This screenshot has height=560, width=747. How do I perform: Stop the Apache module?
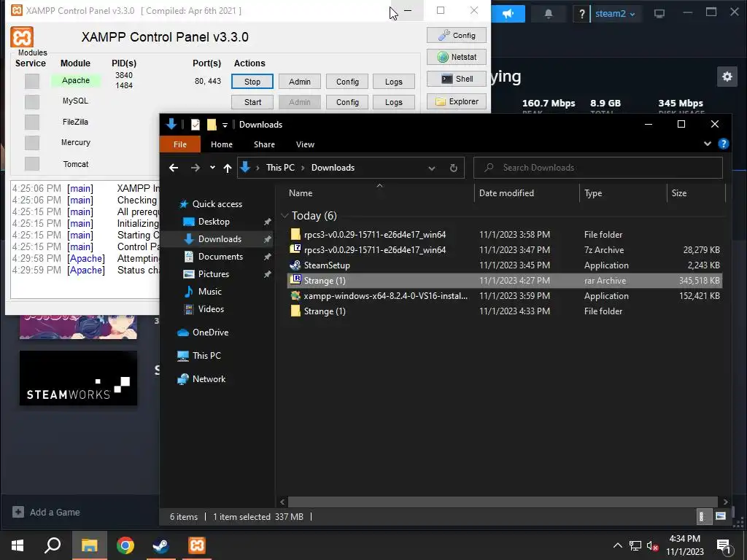(252, 82)
